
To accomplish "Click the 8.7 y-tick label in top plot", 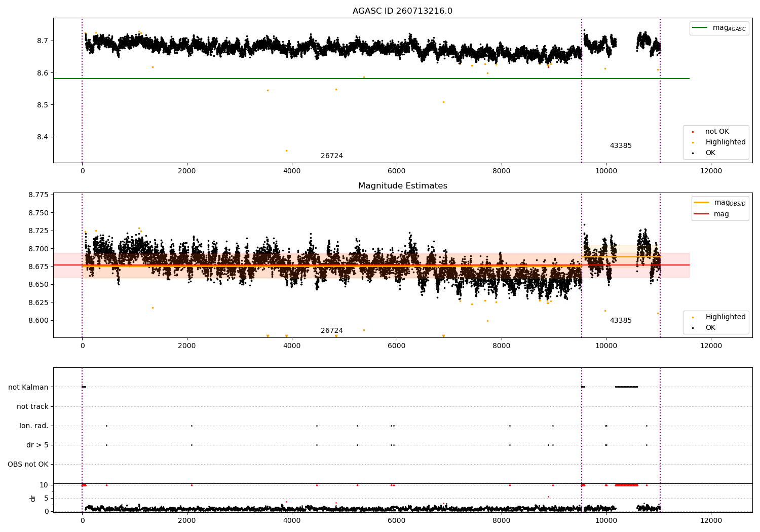I will tap(42, 41).
